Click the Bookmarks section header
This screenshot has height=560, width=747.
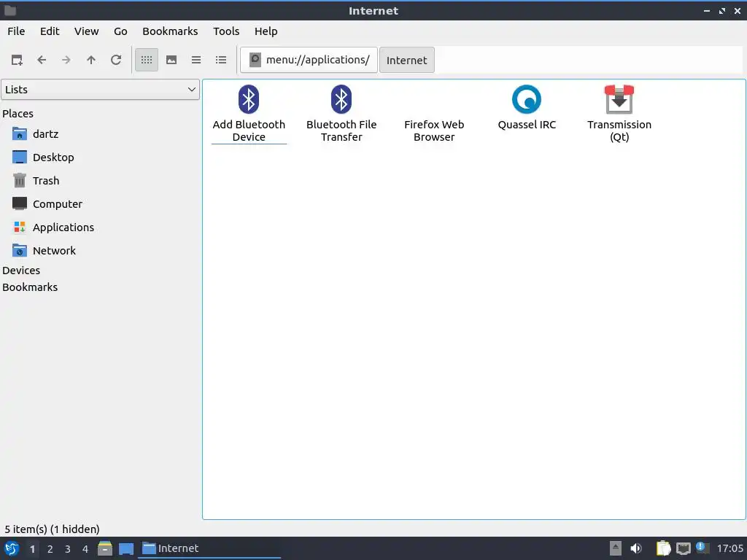(29, 287)
